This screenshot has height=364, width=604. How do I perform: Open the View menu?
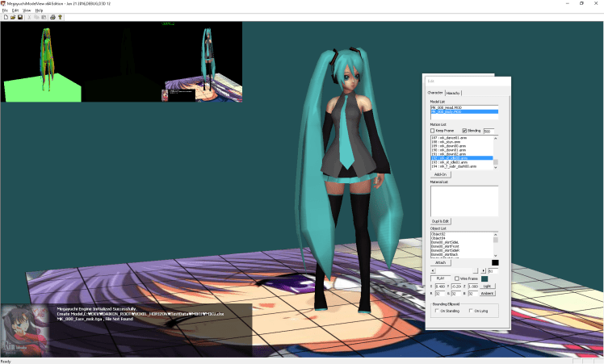point(27,10)
